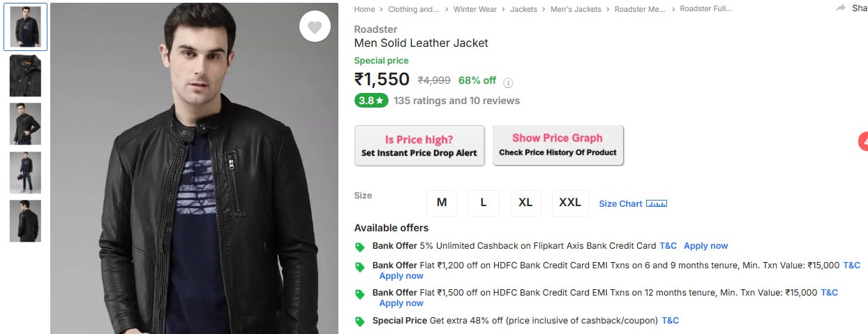Click the 3.8 star rating badge
The image size is (868, 334).
(371, 101)
